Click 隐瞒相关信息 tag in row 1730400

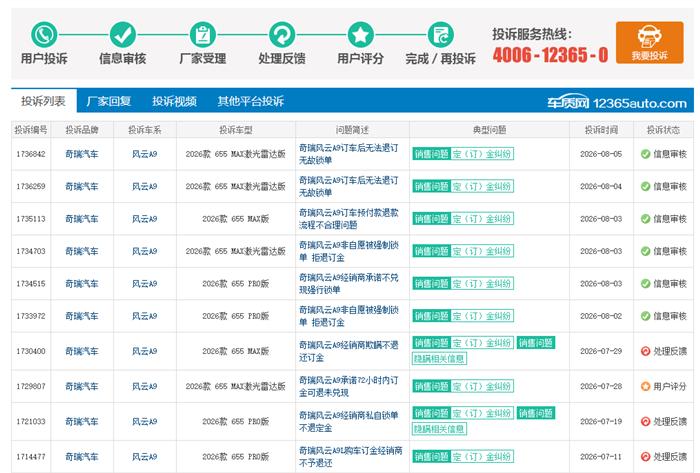click(439, 358)
